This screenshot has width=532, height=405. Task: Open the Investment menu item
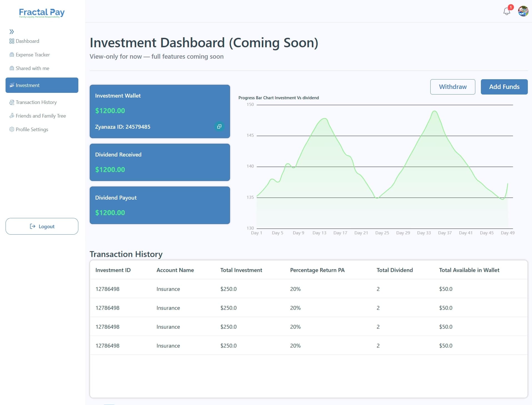click(x=42, y=85)
